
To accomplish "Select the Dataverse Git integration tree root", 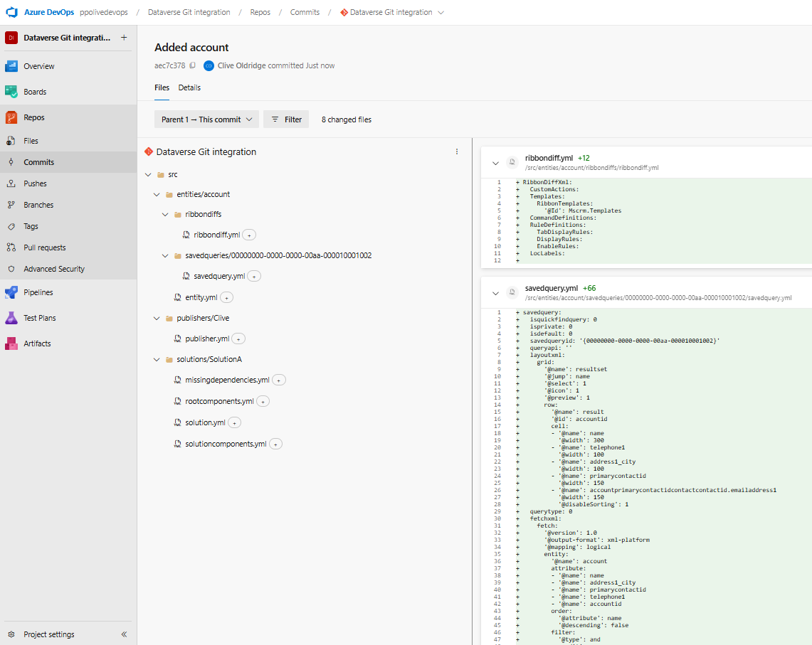I will (x=206, y=151).
